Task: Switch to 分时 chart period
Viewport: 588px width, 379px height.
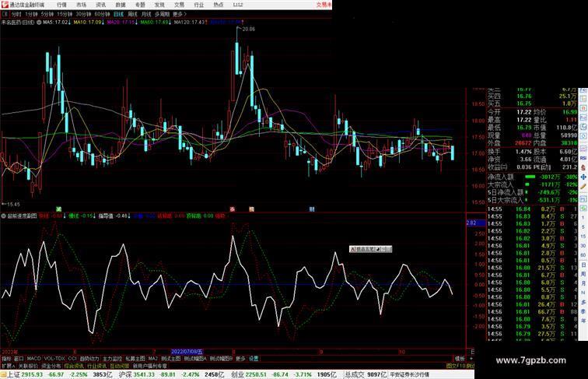Action: click(16, 14)
